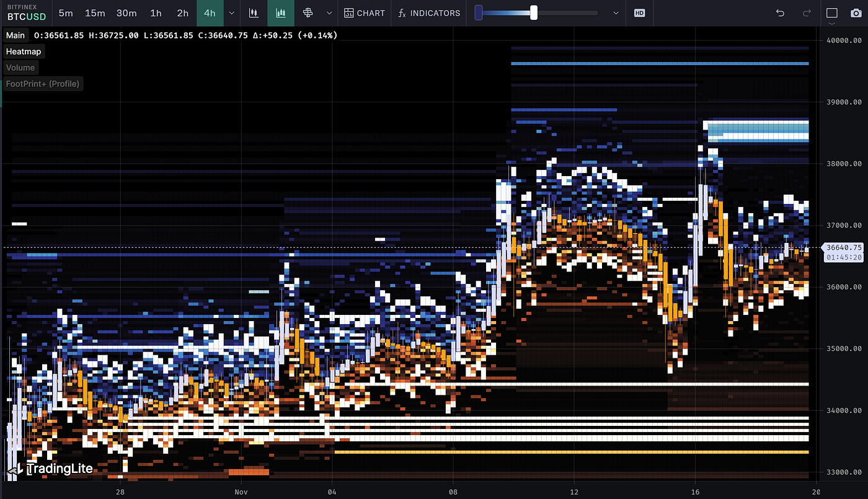Expand the heatmap slider options dropdown
868x499 pixels.
click(x=616, y=13)
